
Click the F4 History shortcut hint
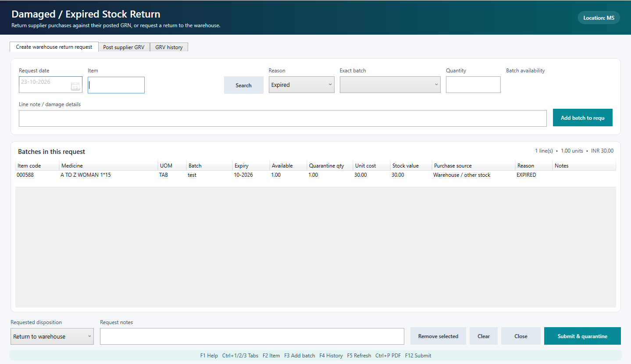pyautogui.click(x=331, y=356)
